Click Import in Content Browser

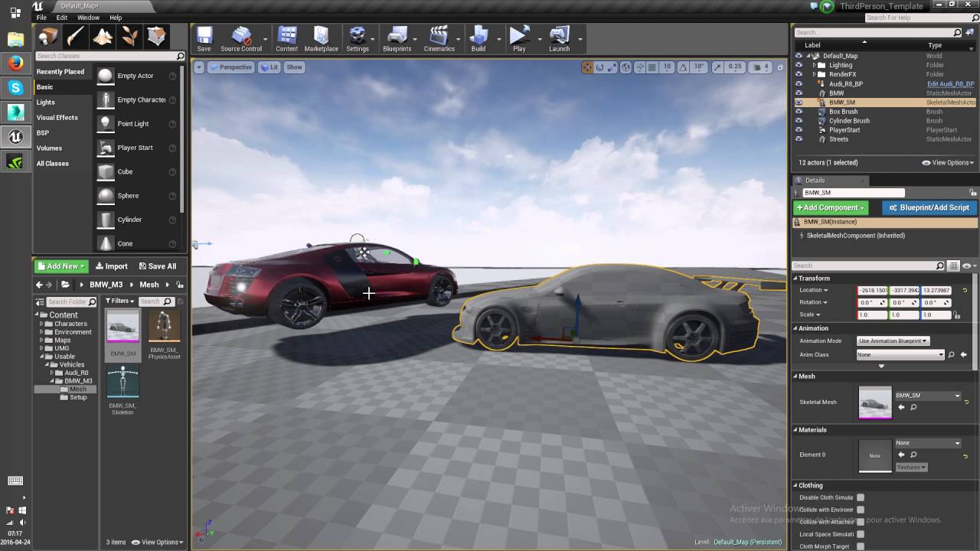point(111,266)
